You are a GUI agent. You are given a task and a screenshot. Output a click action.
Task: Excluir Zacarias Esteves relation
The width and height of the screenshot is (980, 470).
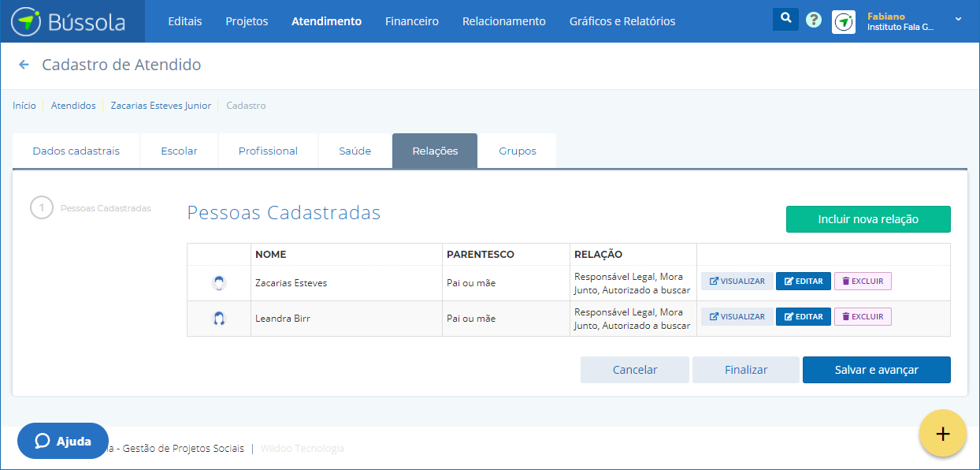[863, 282]
